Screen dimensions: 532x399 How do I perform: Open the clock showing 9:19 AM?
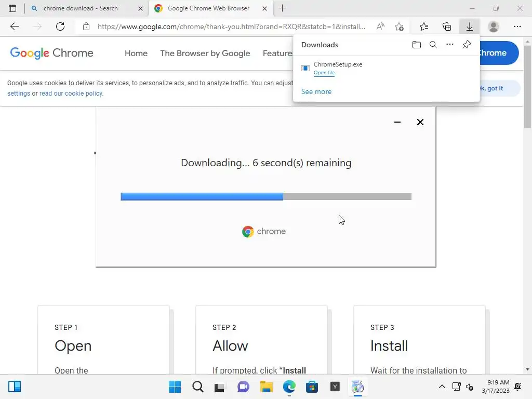click(496, 387)
